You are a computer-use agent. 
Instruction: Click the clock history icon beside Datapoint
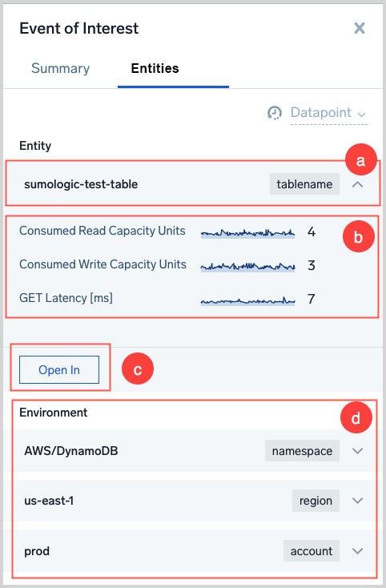(275, 112)
